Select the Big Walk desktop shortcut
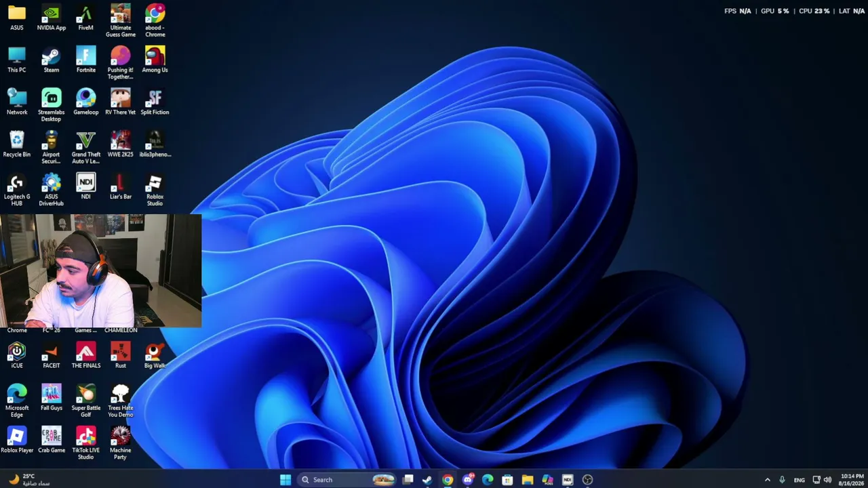This screenshot has width=868, height=488. 155,356
